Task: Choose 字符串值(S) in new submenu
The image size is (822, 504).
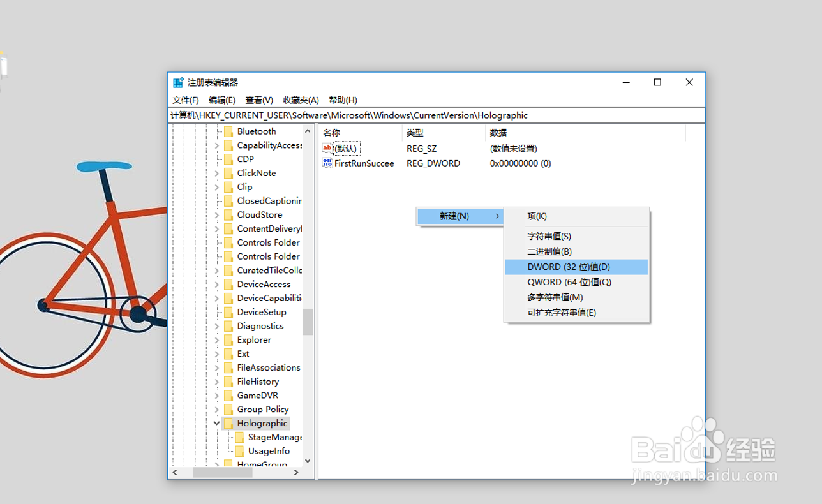Action: tap(576, 236)
